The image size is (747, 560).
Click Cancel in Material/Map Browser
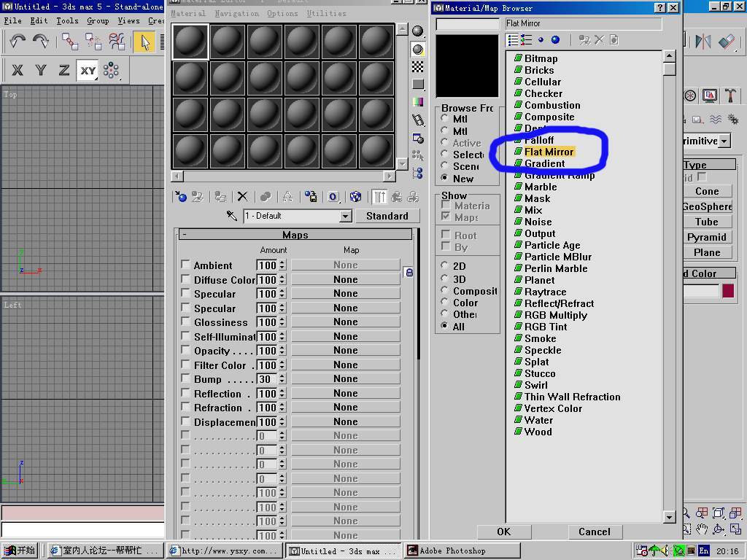[594, 532]
